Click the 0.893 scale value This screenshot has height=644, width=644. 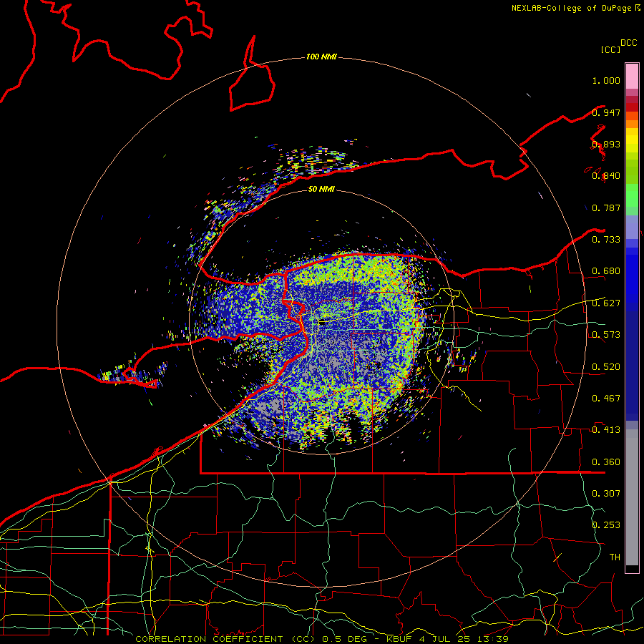click(x=606, y=144)
